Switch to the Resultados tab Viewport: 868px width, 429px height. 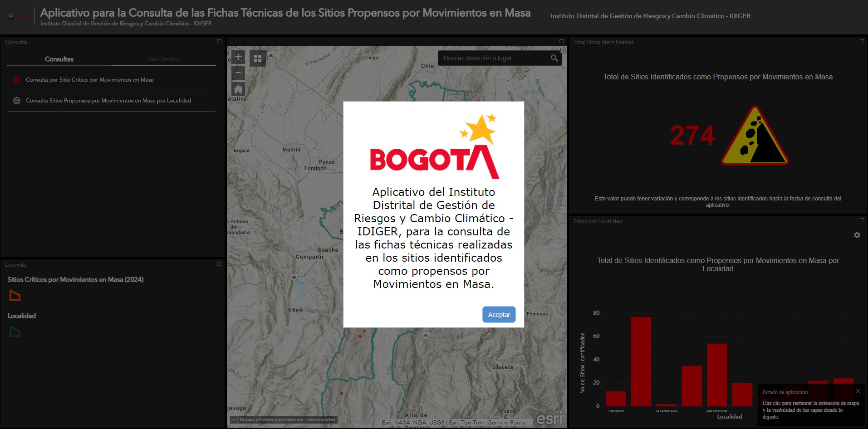(x=164, y=59)
